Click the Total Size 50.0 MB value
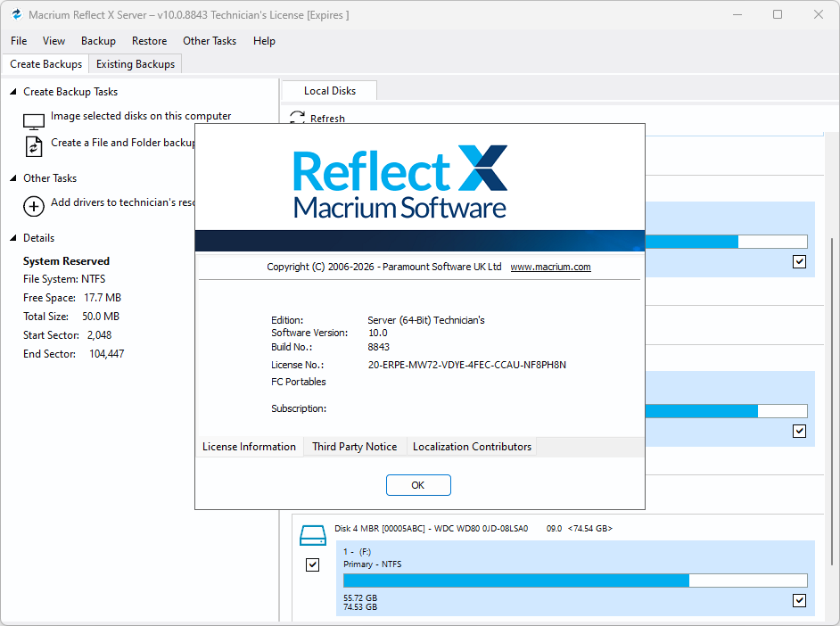This screenshot has width=840, height=626. 101,316
